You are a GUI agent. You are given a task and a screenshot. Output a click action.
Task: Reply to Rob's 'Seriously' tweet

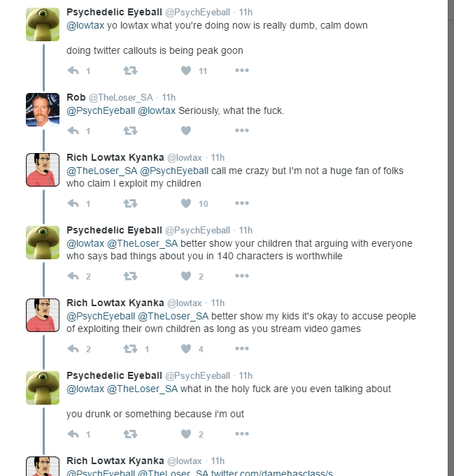pos(73,131)
